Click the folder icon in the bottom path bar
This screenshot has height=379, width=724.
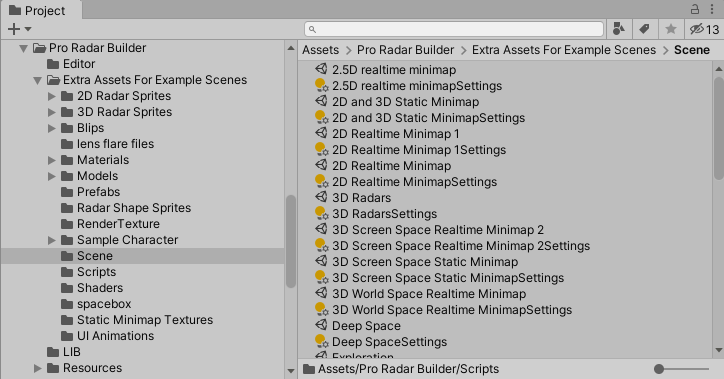(x=309, y=369)
